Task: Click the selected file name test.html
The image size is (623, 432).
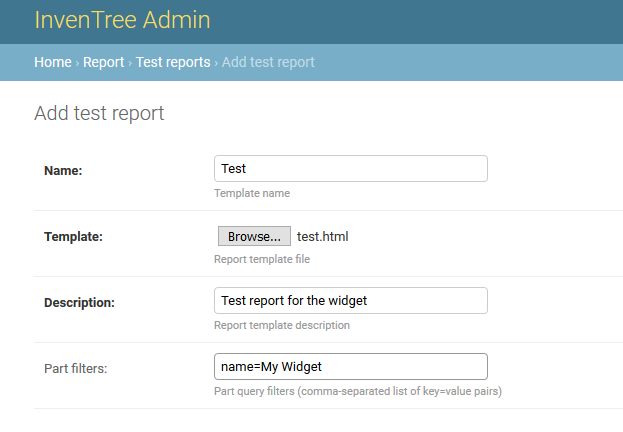Action: click(x=323, y=237)
